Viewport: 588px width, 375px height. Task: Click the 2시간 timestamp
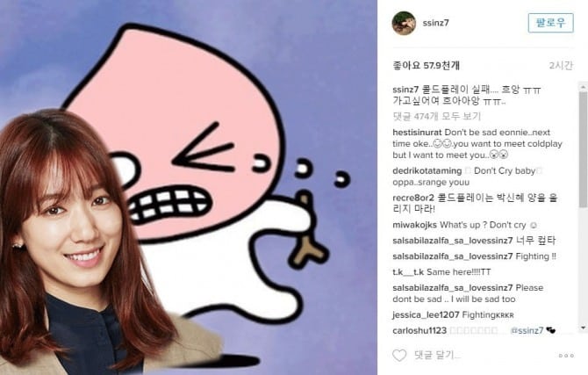561,66
